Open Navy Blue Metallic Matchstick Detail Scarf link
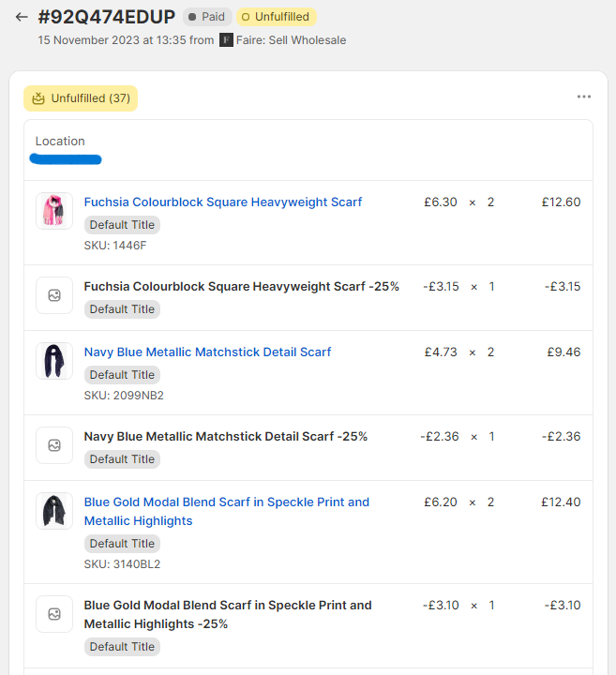 [x=207, y=352]
